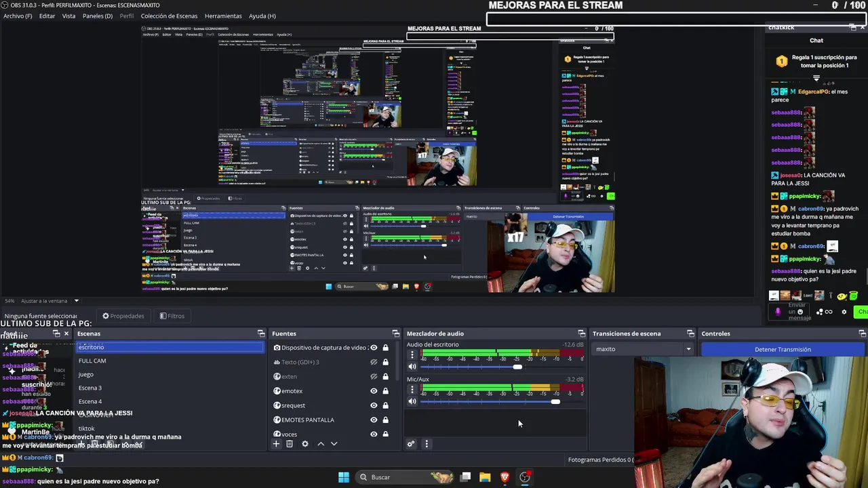Screen dimensions: 868x488
Task: Move source up with the up arrow
Action: (321, 444)
